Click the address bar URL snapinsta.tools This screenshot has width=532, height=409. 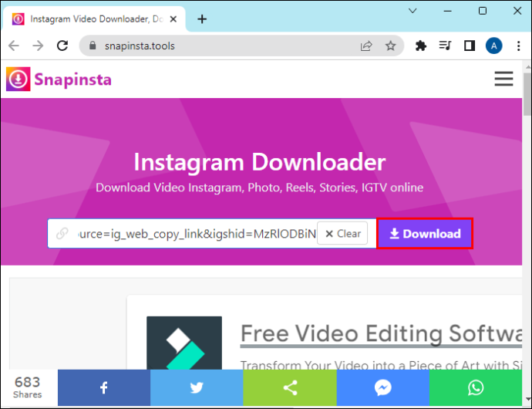[140, 46]
